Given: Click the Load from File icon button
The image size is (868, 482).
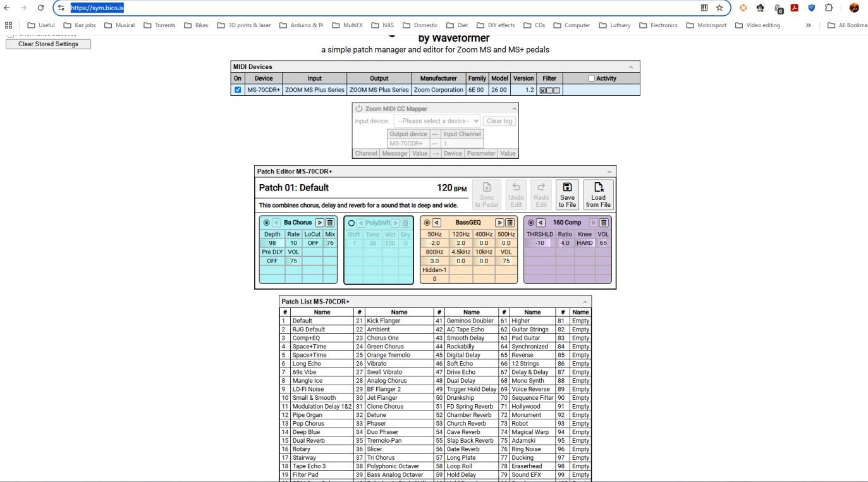Looking at the screenshot, I should point(598,194).
